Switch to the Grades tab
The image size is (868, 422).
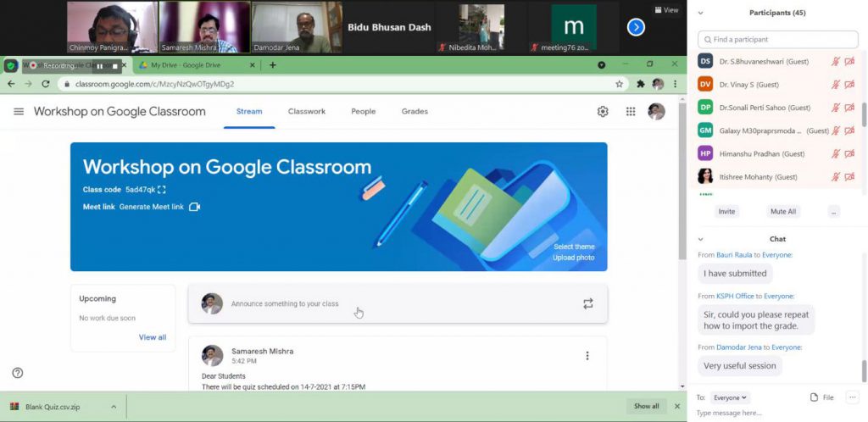click(x=415, y=111)
